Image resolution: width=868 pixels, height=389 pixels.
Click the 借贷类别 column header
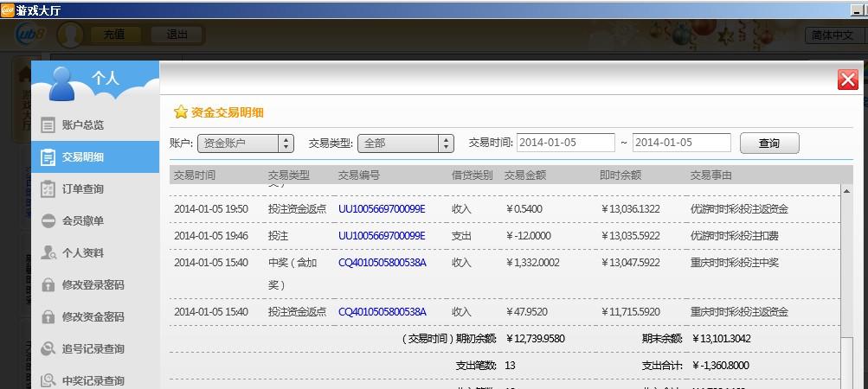click(472, 175)
